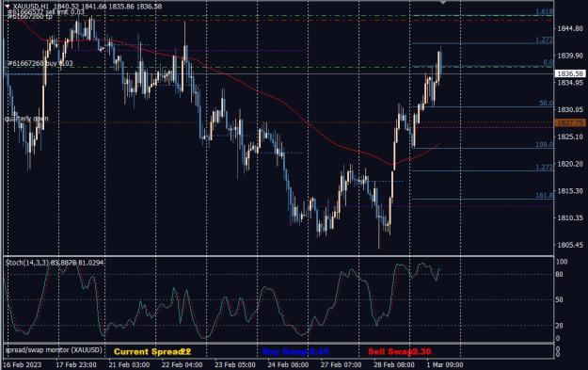Click the '24 Feb 06:00' time axis label
This screenshot has width=588, height=370.
289,364
